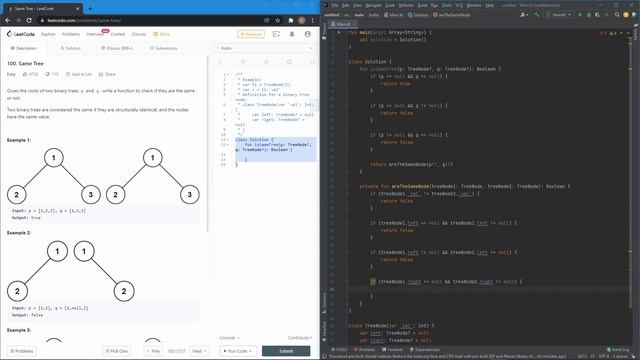Click the Contribute link

point(300,338)
